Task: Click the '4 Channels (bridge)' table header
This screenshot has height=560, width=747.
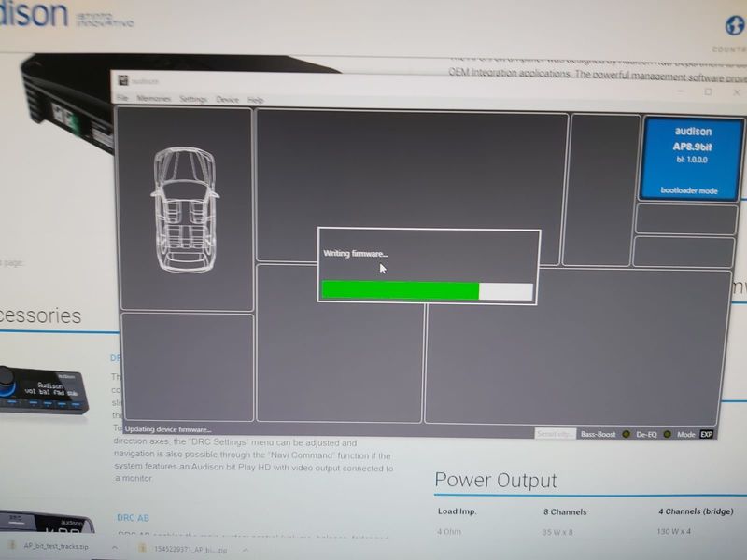Action: tap(696, 511)
